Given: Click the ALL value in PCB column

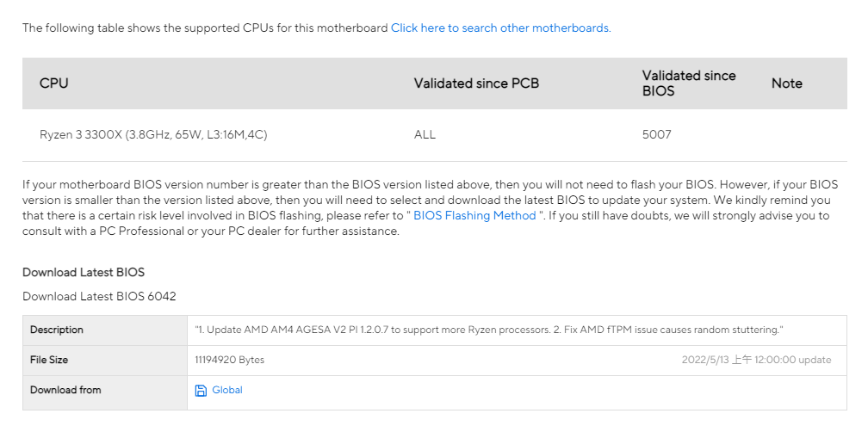Looking at the screenshot, I should coord(425,134).
